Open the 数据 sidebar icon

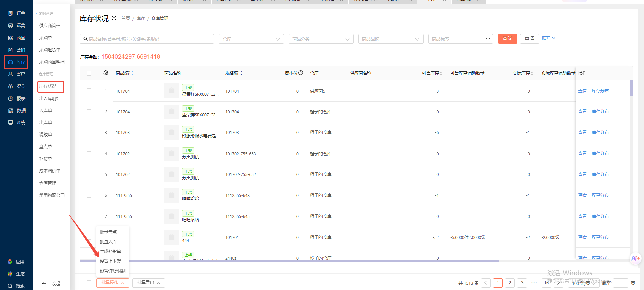click(x=10, y=111)
